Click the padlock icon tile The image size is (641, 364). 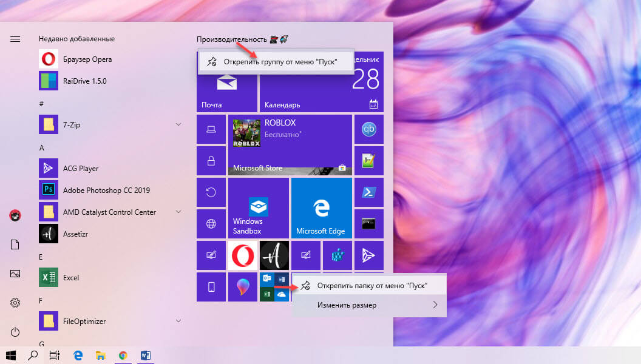pos(211,161)
